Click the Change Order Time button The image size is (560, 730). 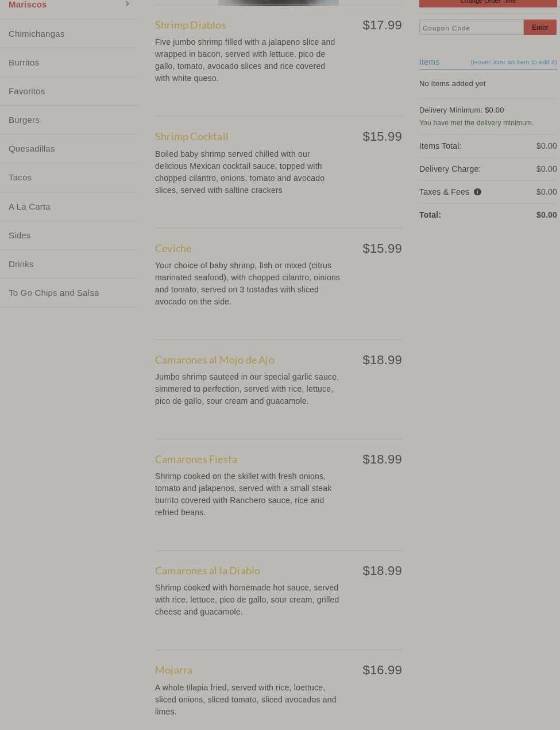click(x=488, y=2)
